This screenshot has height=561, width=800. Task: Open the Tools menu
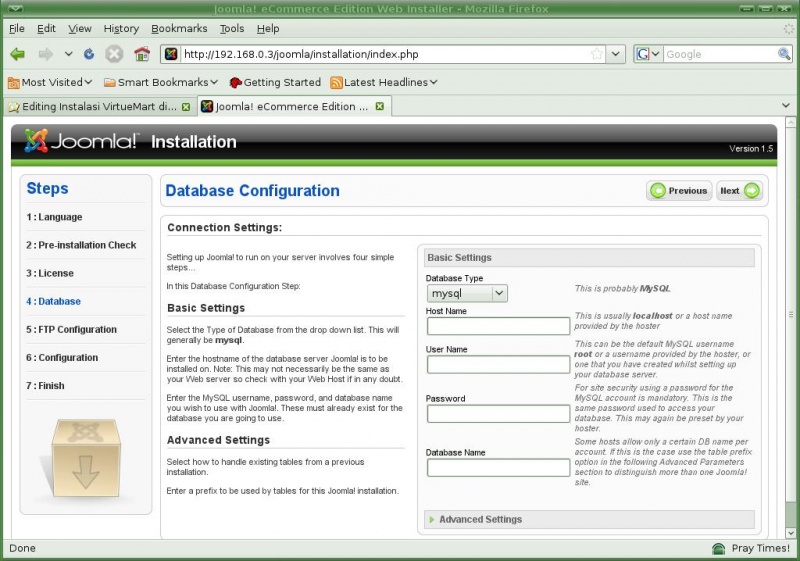pyautogui.click(x=231, y=29)
